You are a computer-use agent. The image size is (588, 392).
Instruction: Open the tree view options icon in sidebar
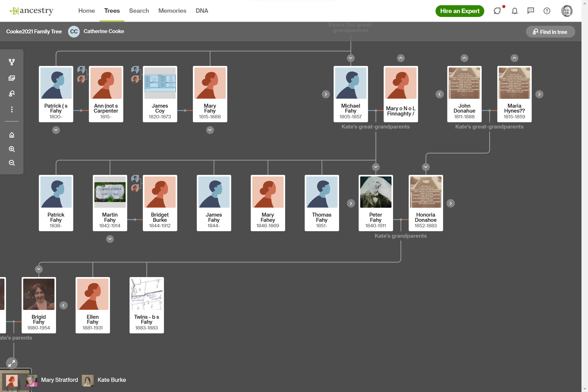click(x=12, y=62)
